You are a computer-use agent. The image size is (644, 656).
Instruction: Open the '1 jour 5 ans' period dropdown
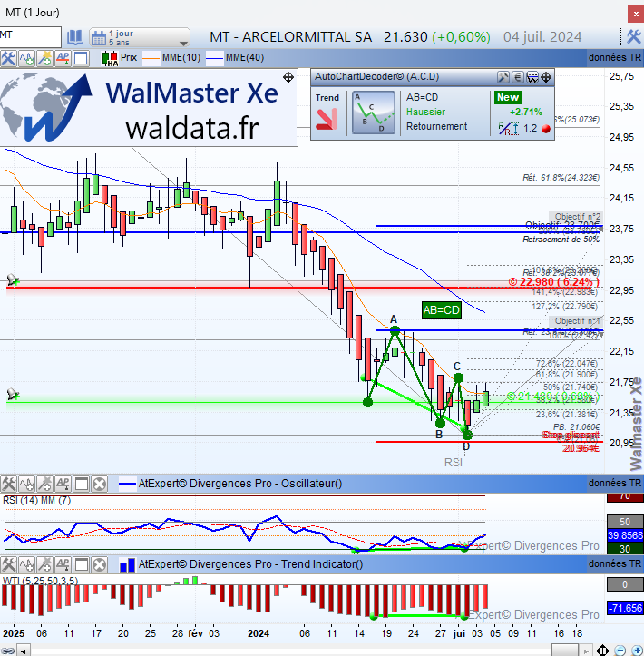point(140,37)
